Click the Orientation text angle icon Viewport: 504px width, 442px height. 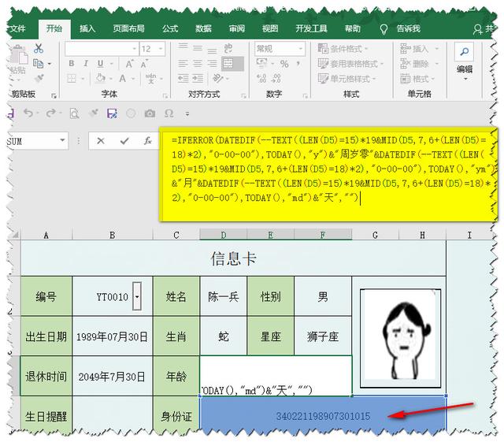pyautogui.click(x=218, y=78)
